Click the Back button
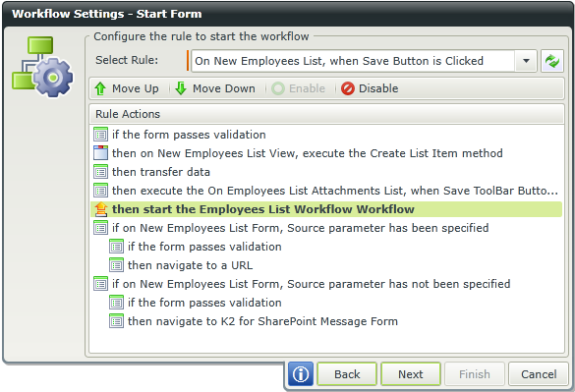 (x=347, y=374)
